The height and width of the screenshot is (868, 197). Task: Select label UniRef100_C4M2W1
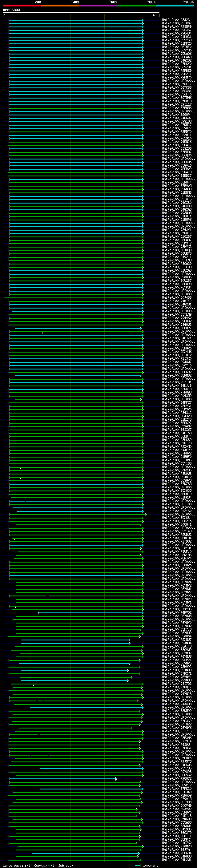point(177,860)
